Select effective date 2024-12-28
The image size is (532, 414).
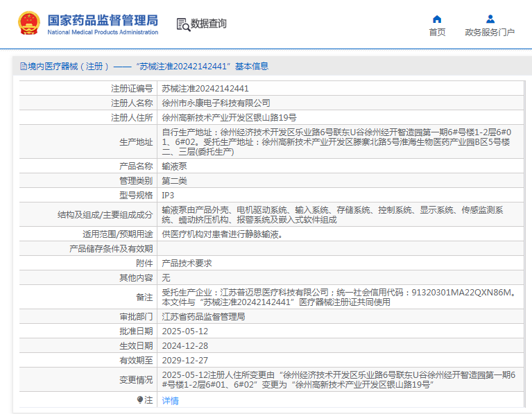185,346
